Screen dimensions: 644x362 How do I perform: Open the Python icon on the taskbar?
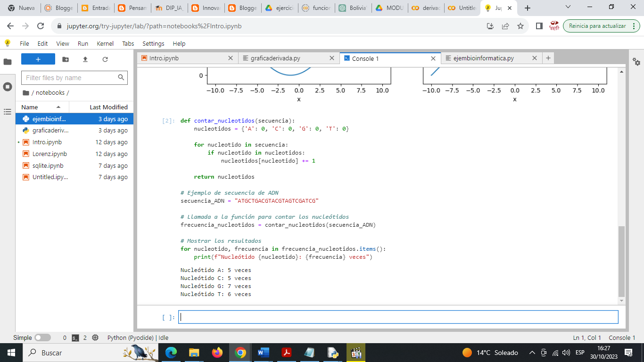pyautogui.click(x=332, y=353)
